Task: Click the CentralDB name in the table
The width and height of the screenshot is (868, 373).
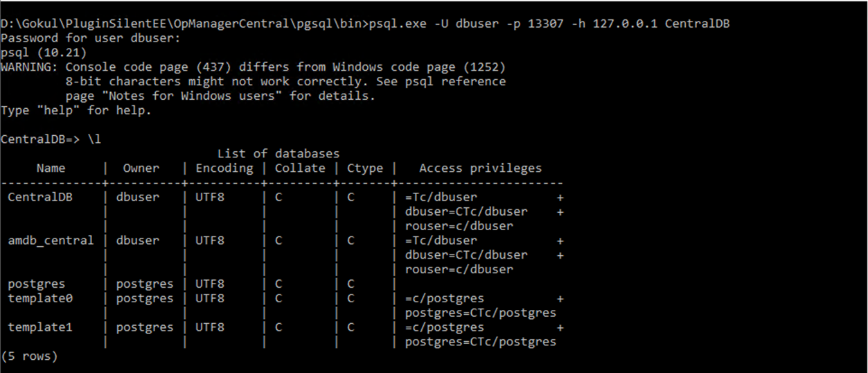Action: click(x=40, y=197)
